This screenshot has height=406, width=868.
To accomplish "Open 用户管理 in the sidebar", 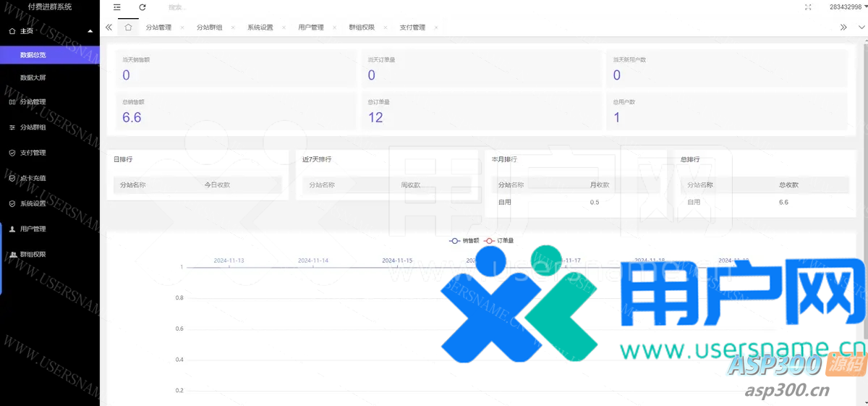I will pyautogui.click(x=33, y=229).
